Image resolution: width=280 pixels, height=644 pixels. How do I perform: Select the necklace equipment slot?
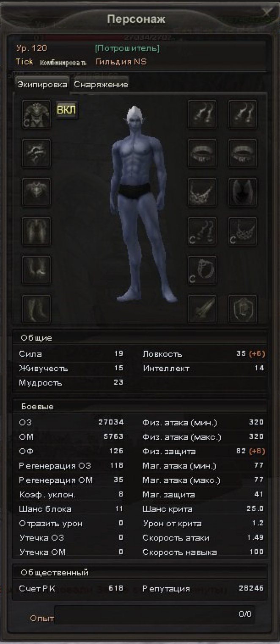[x=202, y=192]
